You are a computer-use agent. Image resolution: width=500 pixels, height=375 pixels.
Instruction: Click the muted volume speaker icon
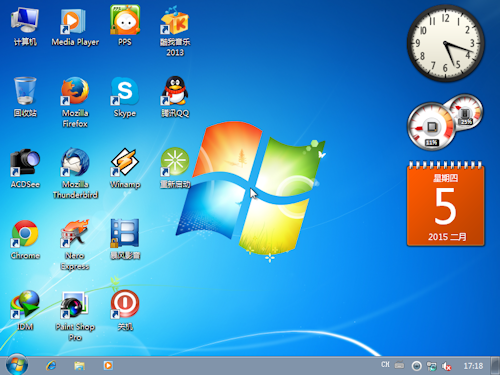pyautogui.click(x=446, y=366)
